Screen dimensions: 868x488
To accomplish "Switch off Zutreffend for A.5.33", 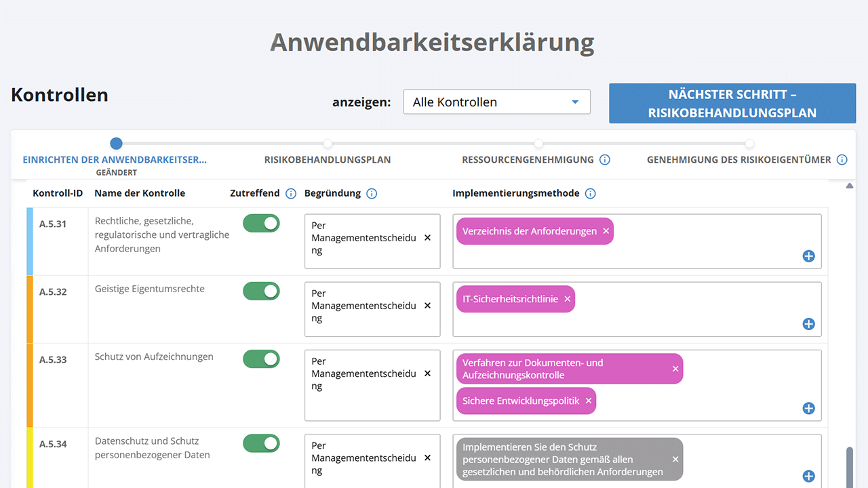I will [262, 359].
